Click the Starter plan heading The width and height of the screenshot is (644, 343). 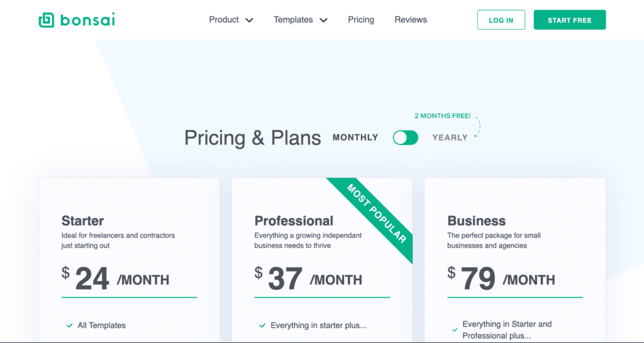click(82, 220)
